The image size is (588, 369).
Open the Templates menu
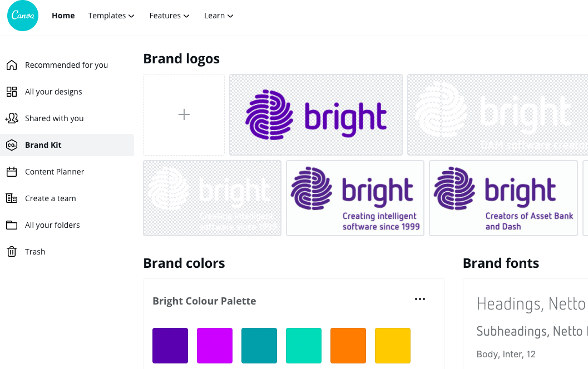tap(111, 16)
